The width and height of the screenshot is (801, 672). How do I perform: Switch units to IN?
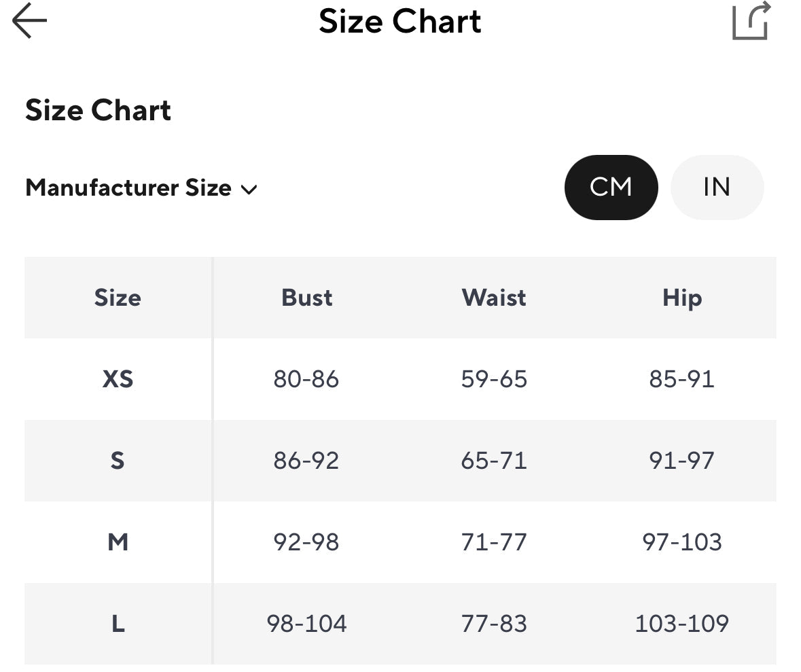click(717, 187)
